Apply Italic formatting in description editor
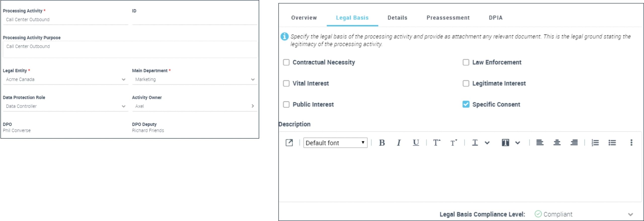The height and width of the screenshot is (221, 644). (399, 143)
